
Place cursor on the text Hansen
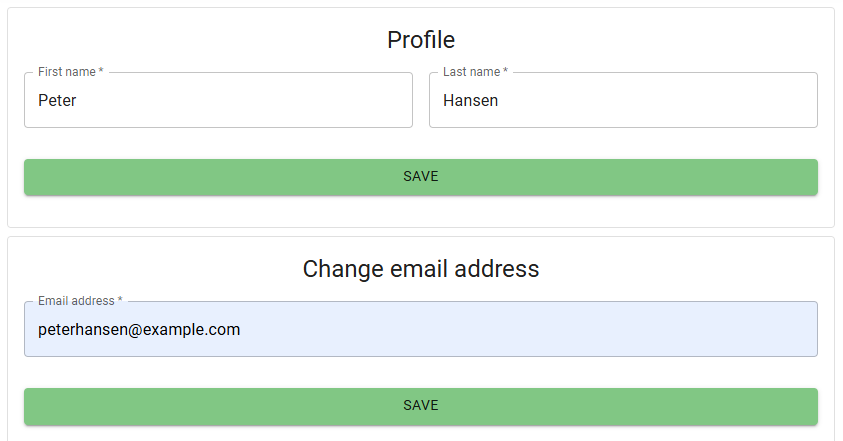(x=470, y=100)
